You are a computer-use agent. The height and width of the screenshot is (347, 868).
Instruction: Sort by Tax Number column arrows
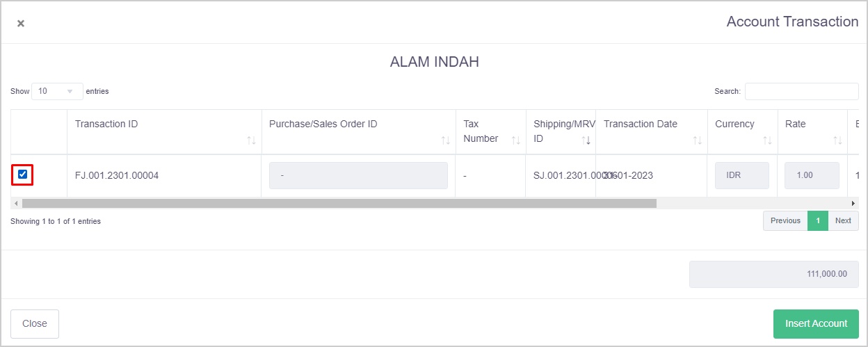click(x=515, y=140)
